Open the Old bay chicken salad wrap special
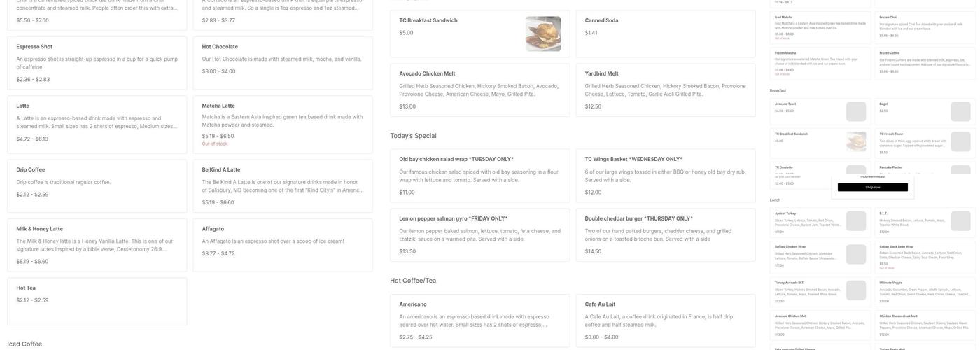 [479, 175]
